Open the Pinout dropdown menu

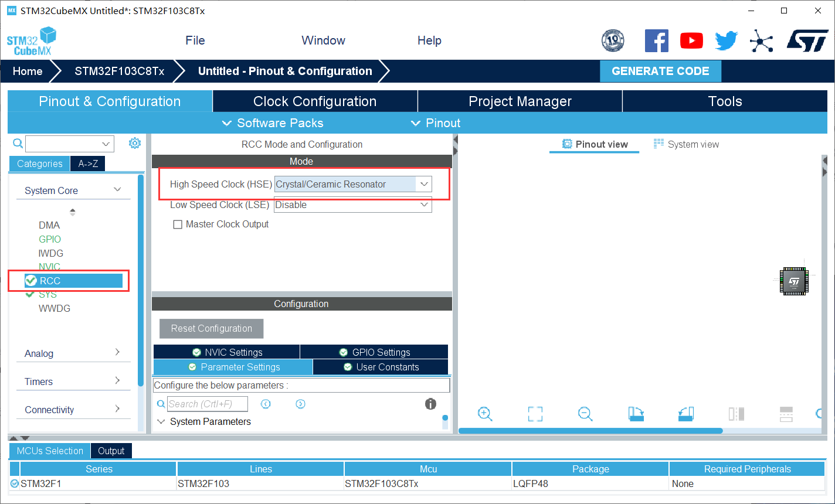436,123
